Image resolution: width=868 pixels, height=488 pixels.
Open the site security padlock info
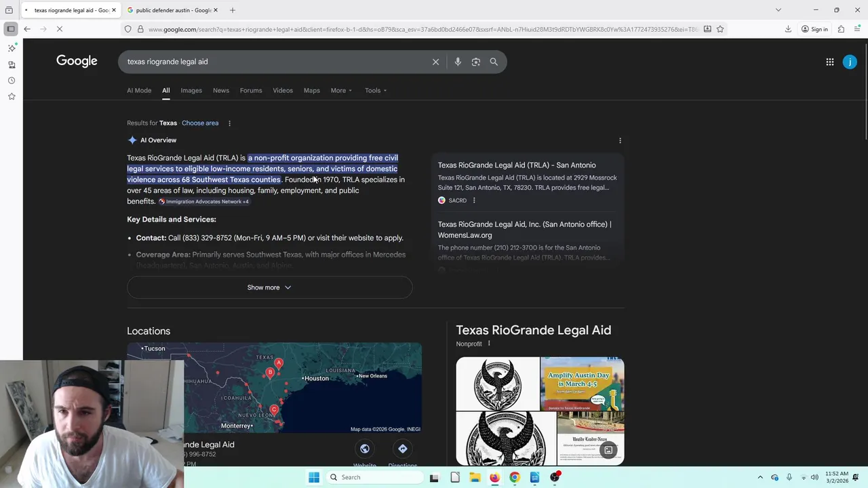click(140, 29)
